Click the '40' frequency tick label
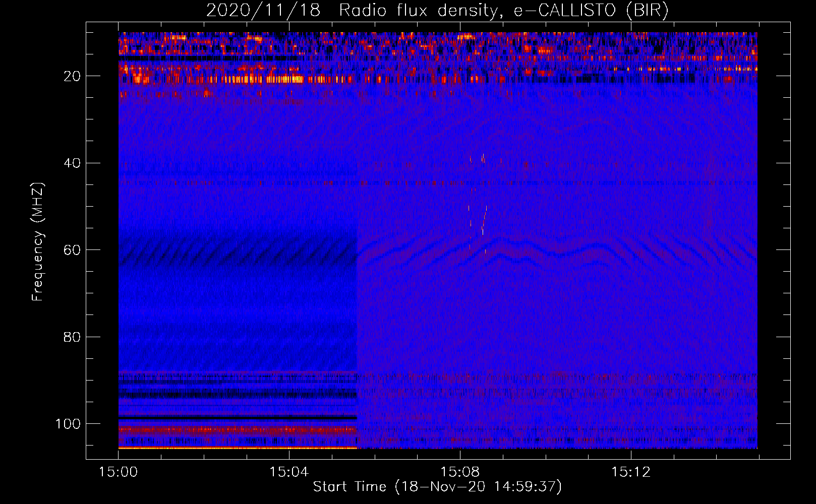This screenshot has height=504, width=816. coord(72,163)
